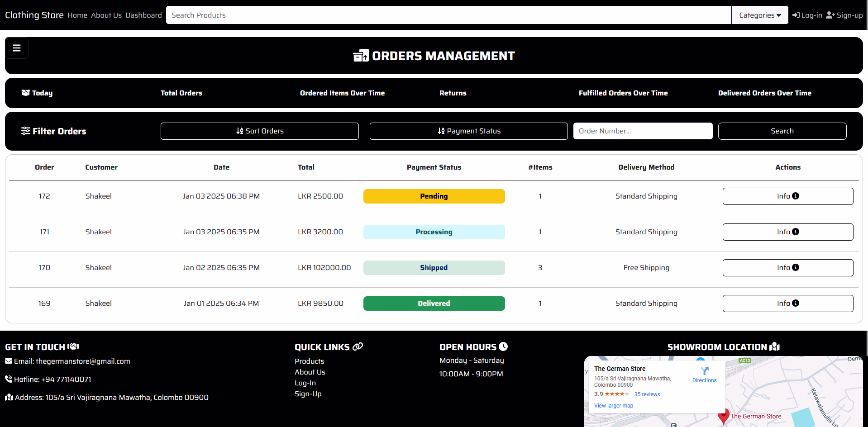This screenshot has width=868, height=427.
Task: Open Delivered Orders Over Time tab
Action: [x=764, y=93]
